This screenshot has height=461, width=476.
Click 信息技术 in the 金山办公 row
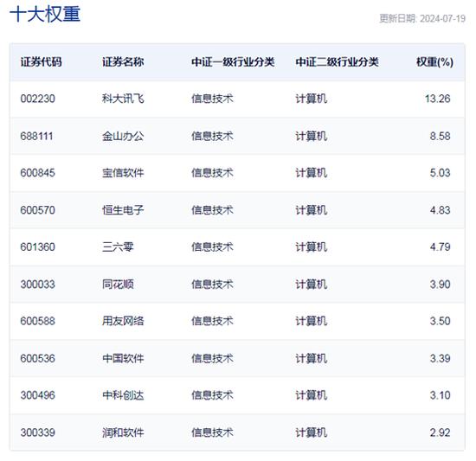coord(212,136)
